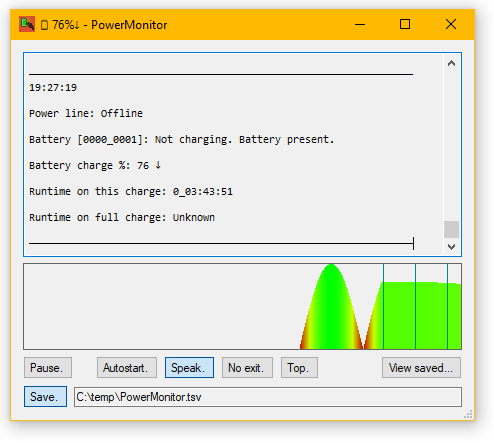
Task: Click 'Runtime on this charge' line
Action: pyautogui.click(x=131, y=191)
